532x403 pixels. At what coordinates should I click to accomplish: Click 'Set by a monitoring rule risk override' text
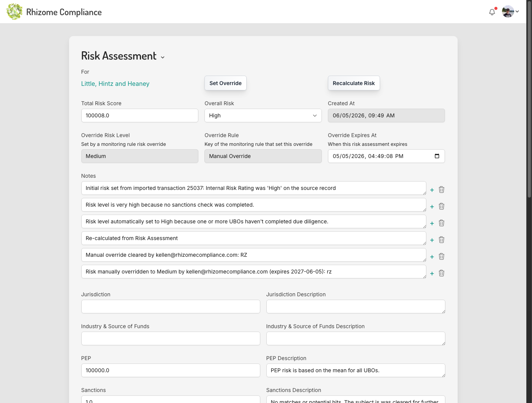coord(123,144)
